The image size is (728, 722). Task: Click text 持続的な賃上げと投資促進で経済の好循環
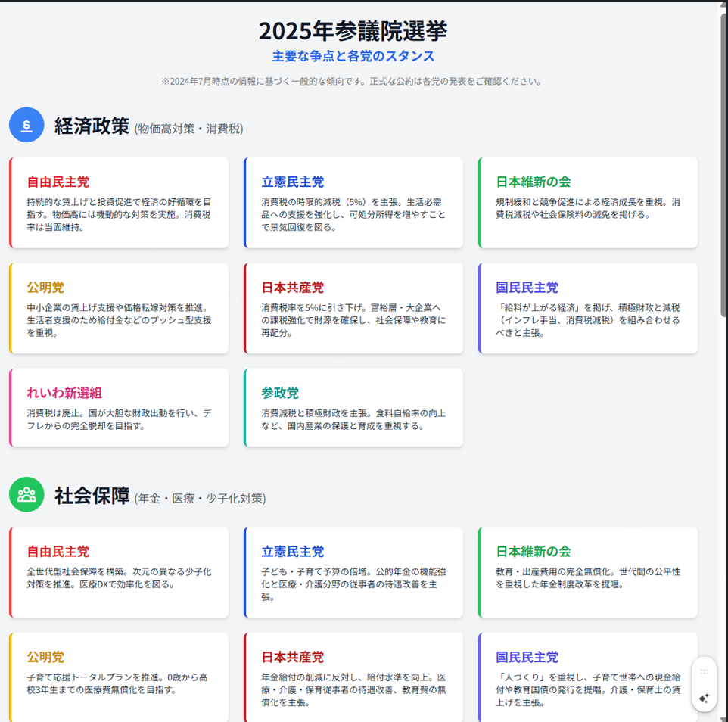[110, 202]
